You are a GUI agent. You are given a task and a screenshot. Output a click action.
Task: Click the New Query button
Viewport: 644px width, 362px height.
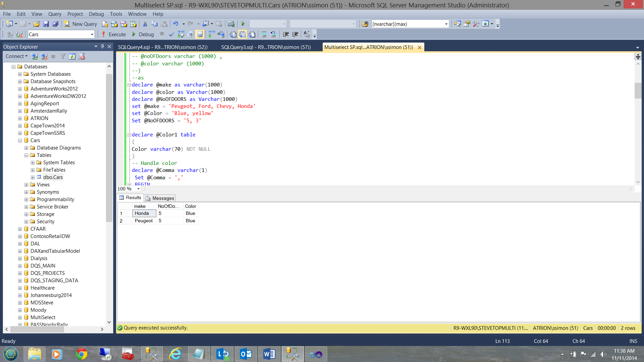80,24
